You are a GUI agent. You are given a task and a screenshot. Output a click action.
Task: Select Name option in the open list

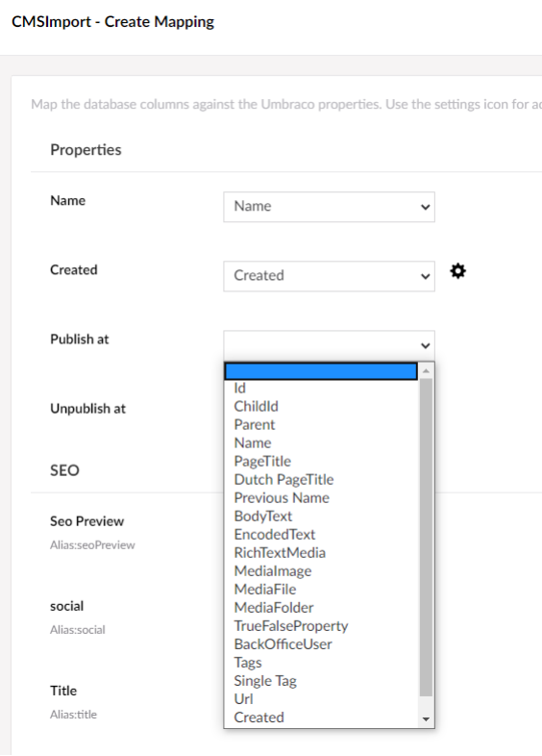[321, 443]
